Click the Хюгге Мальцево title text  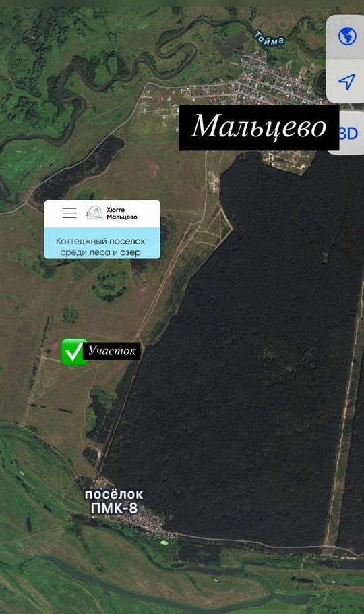(x=122, y=213)
